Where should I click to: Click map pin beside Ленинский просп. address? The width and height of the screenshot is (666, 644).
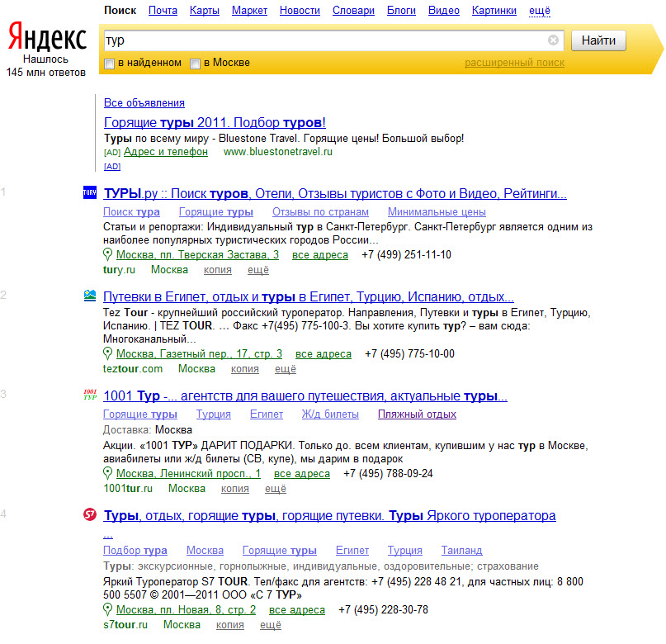coord(108,473)
